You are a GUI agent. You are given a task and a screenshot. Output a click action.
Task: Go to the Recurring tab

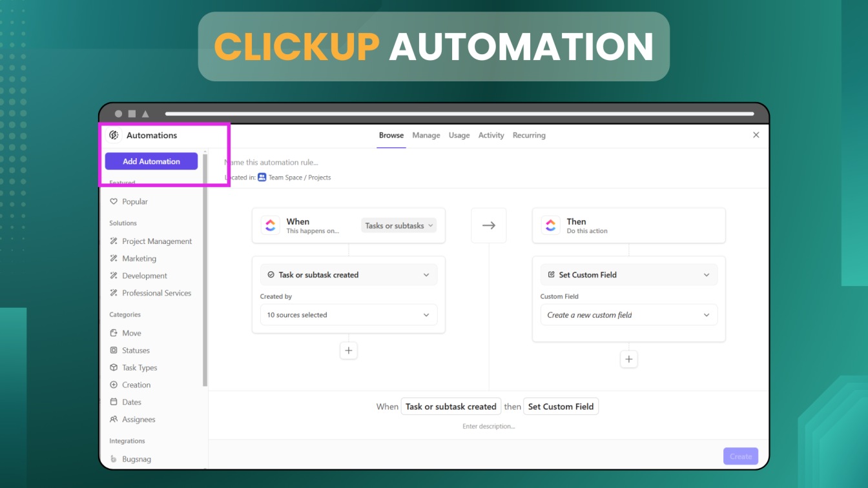(529, 136)
